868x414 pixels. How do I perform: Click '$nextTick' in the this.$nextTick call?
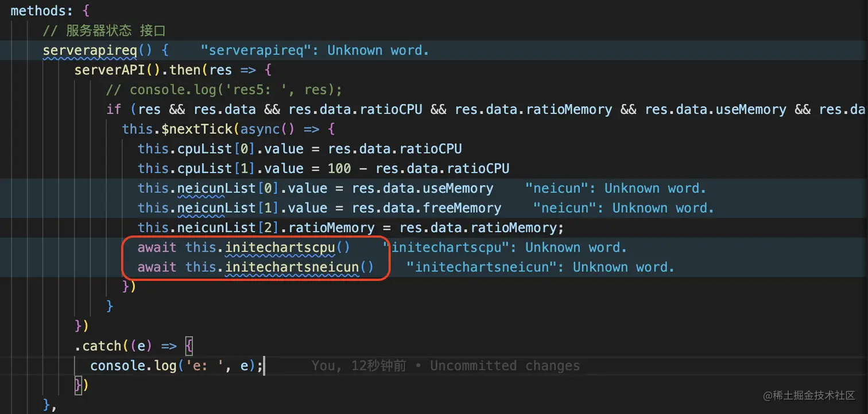point(197,129)
